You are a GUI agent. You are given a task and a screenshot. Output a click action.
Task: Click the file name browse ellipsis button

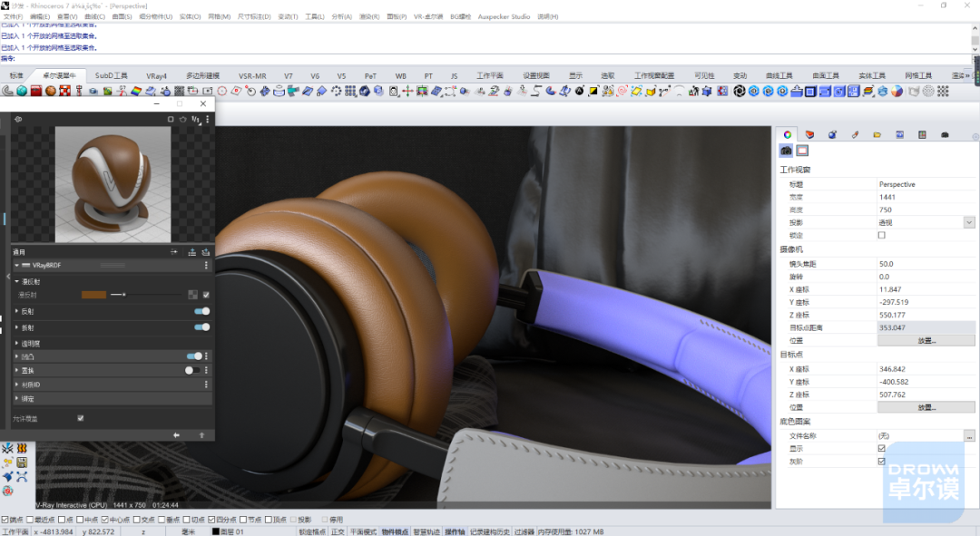[x=969, y=436]
